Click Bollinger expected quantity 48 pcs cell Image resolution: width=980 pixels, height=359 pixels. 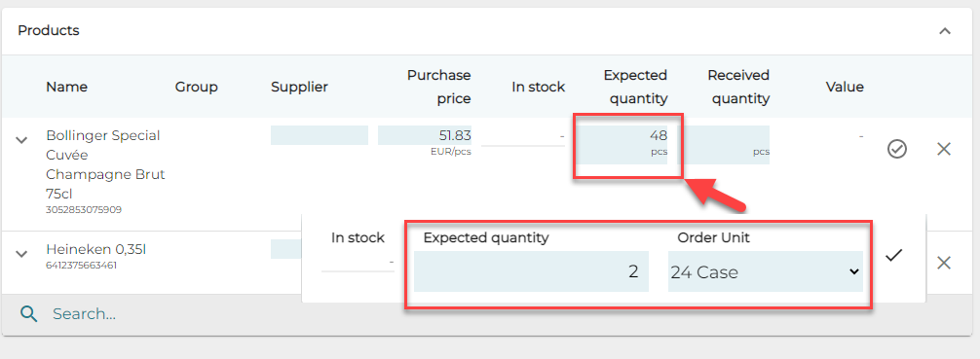[x=622, y=144]
